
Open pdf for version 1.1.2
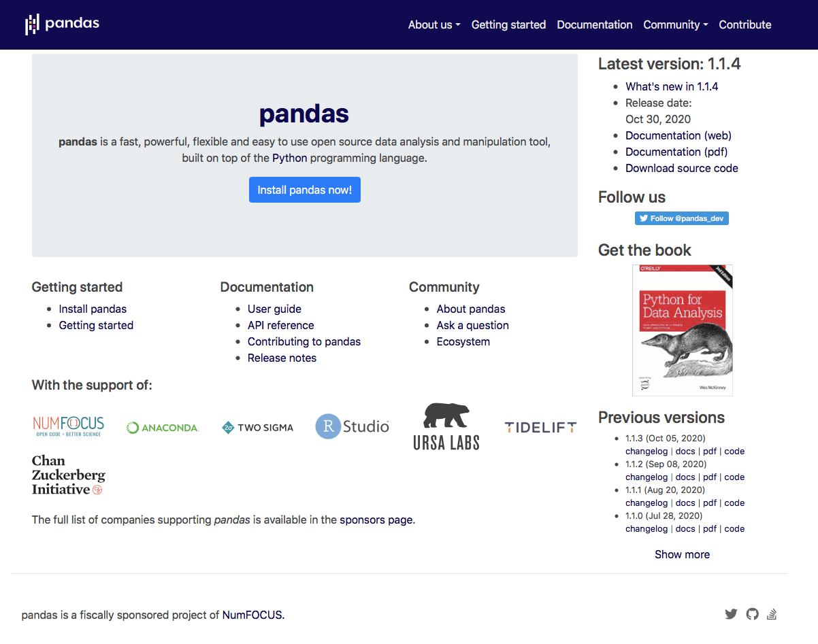[710, 477]
